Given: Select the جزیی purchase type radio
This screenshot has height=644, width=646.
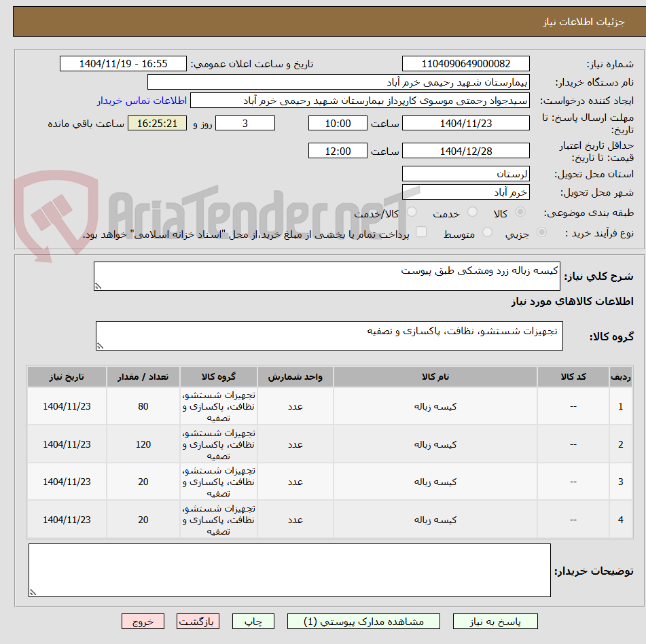Looking at the screenshot, I should click(x=541, y=232).
